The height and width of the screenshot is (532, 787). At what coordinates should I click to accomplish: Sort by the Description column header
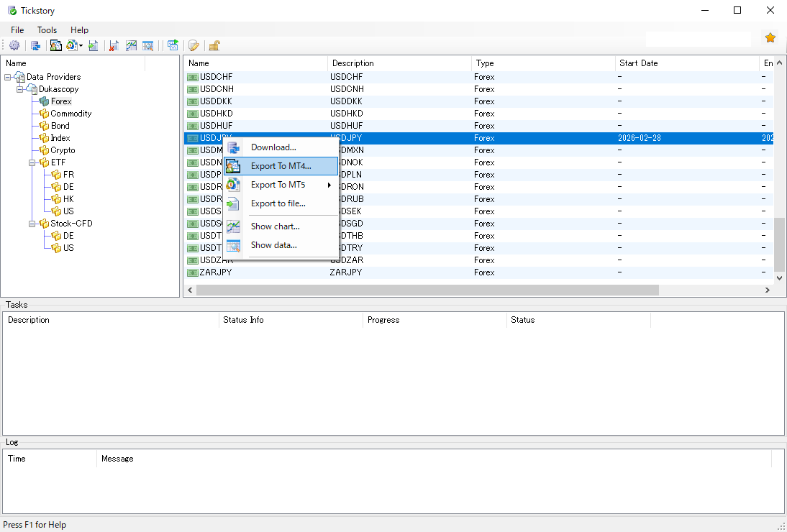click(x=399, y=63)
